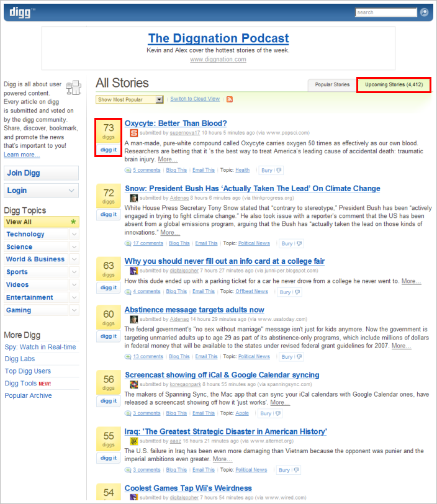The width and height of the screenshot is (437, 504).
Task: Open Spy: Watch in Real-time link
Action: tap(40, 347)
